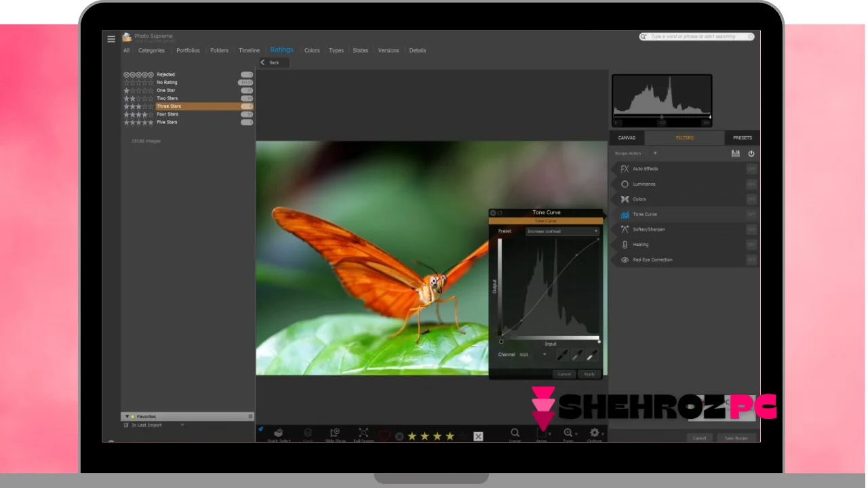Image resolution: width=868 pixels, height=488 pixels.
Task: Toggle Auto Effects filter OFF switch
Action: pos(751,169)
